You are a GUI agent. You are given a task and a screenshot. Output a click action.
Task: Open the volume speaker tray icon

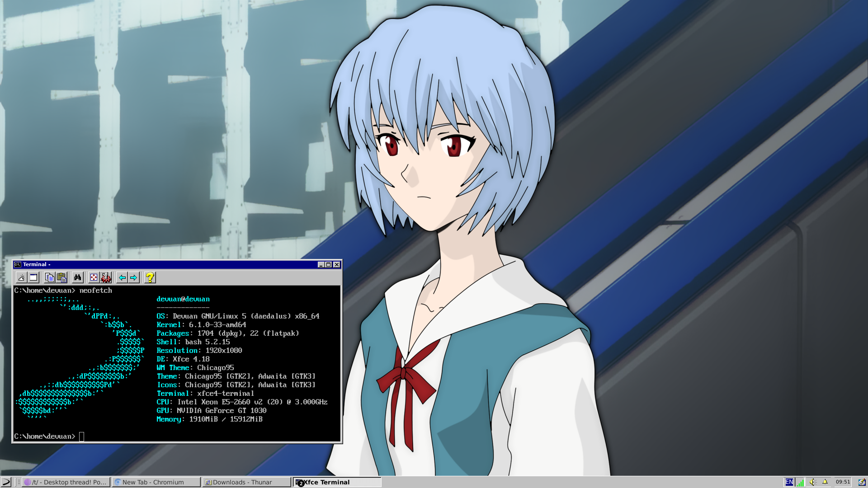coord(813,482)
